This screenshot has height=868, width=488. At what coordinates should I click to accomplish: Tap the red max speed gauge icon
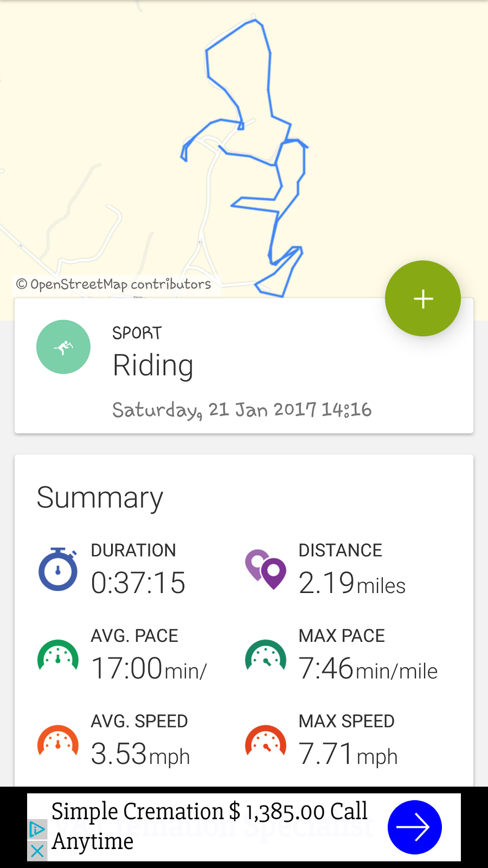266,741
